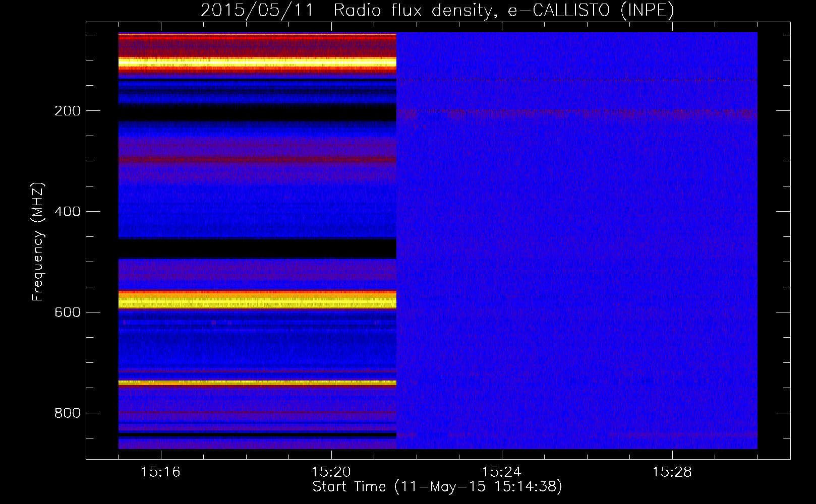816x504 pixels.
Task: Click the 'Start Time (11-May-15 15:14:38)' axis label
Action: coord(437,487)
